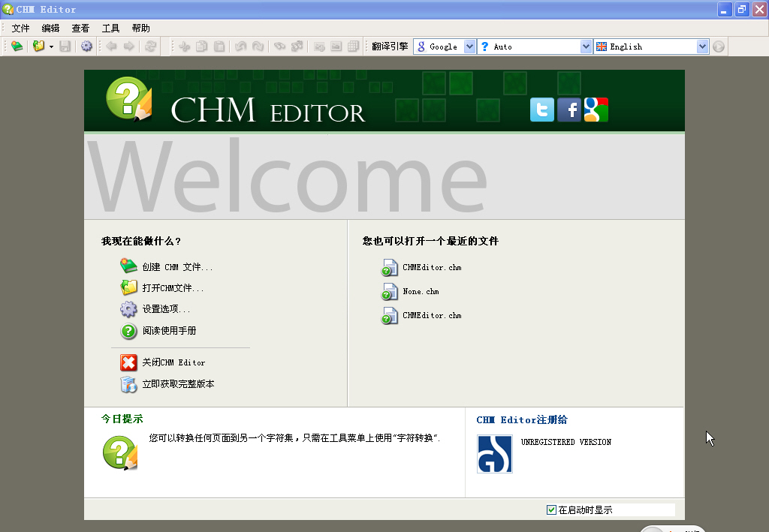Image resolution: width=769 pixels, height=532 pixels.
Task: Open the settings gear icon on the toolbar
Action: coord(86,46)
